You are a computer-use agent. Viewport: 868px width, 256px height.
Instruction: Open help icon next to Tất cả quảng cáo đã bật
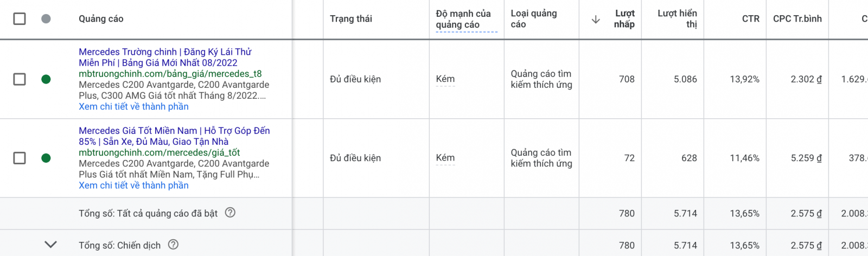point(230,213)
